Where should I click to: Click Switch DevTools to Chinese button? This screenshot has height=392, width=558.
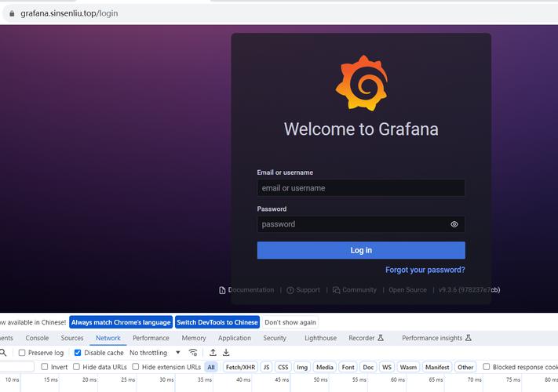click(217, 322)
